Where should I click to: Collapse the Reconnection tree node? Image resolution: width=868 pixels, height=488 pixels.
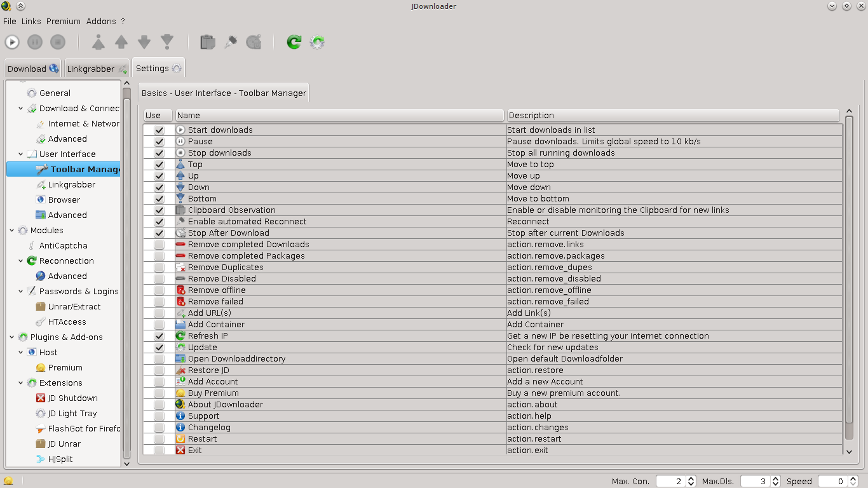(x=21, y=261)
